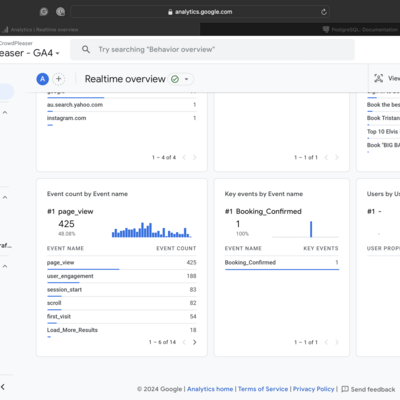
Task: Click the green report status checkmark
Action: (175, 79)
